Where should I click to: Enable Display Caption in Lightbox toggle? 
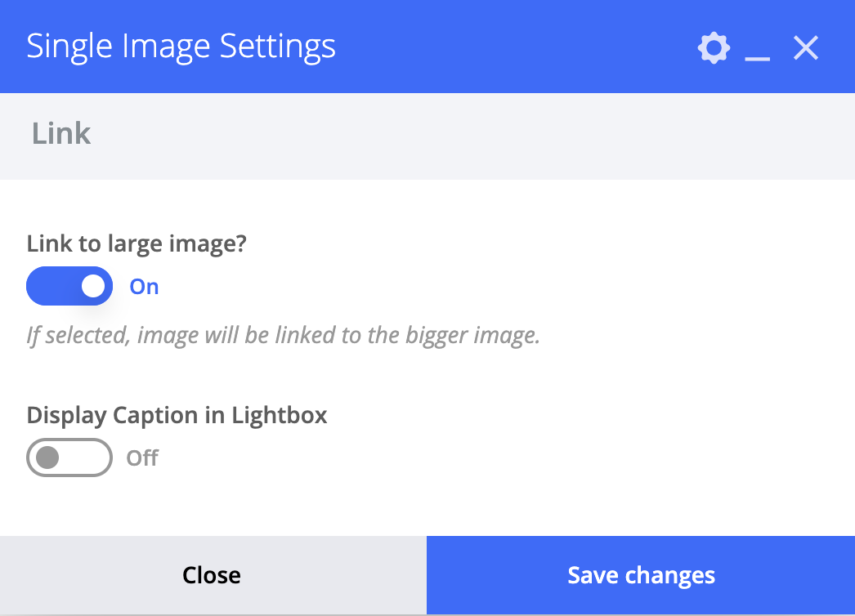(69, 458)
